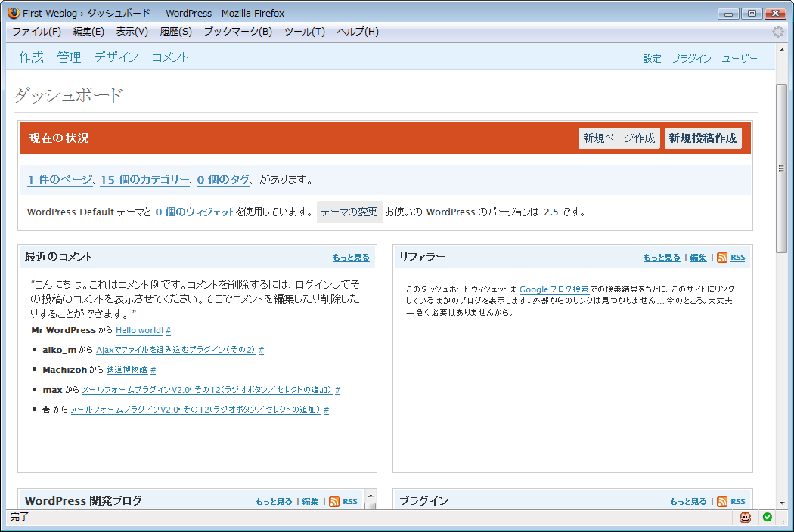Click the テーマの変更 button
Viewport: 794px width, 532px height.
(x=349, y=212)
